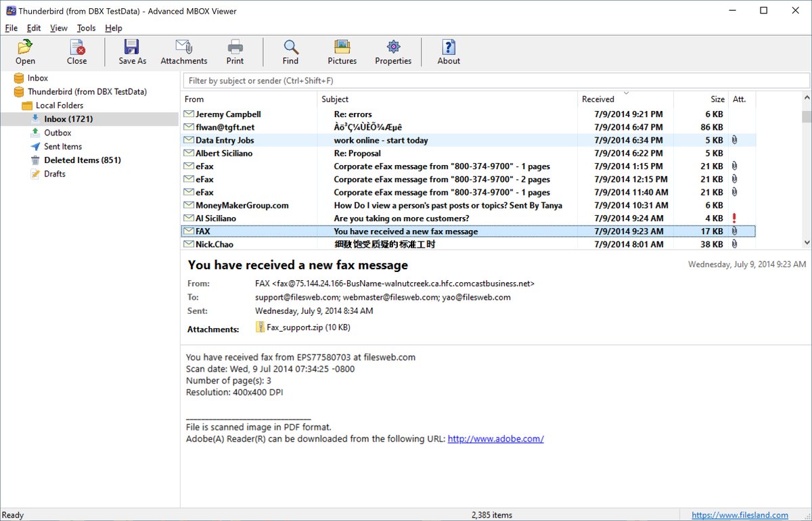Viewport: 812px width, 521px height.
Task: Click the Print toolbar icon
Action: (235, 46)
